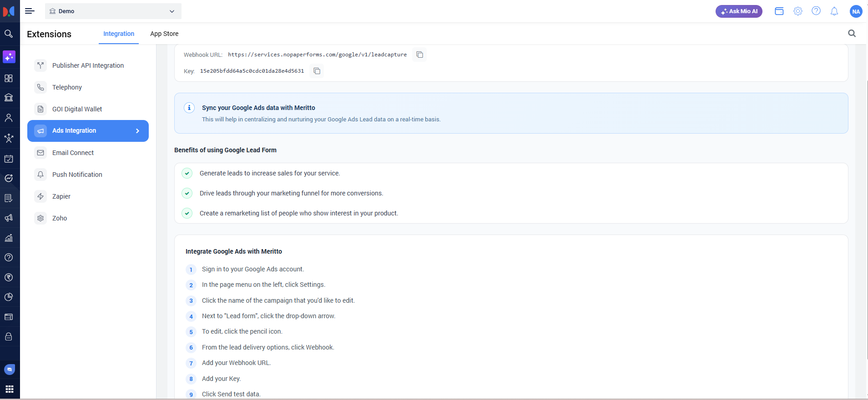Click step 'Click Send test data.'
The image size is (868, 400).
[231, 394]
